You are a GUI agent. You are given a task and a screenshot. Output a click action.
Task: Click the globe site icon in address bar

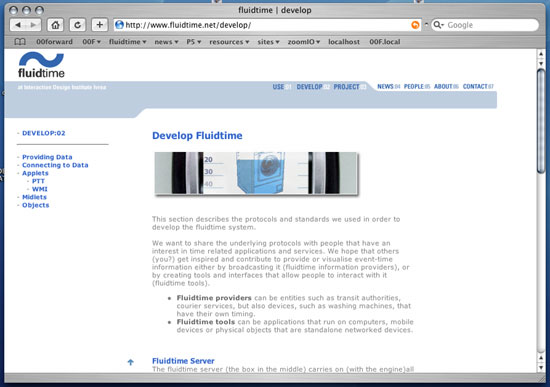119,25
